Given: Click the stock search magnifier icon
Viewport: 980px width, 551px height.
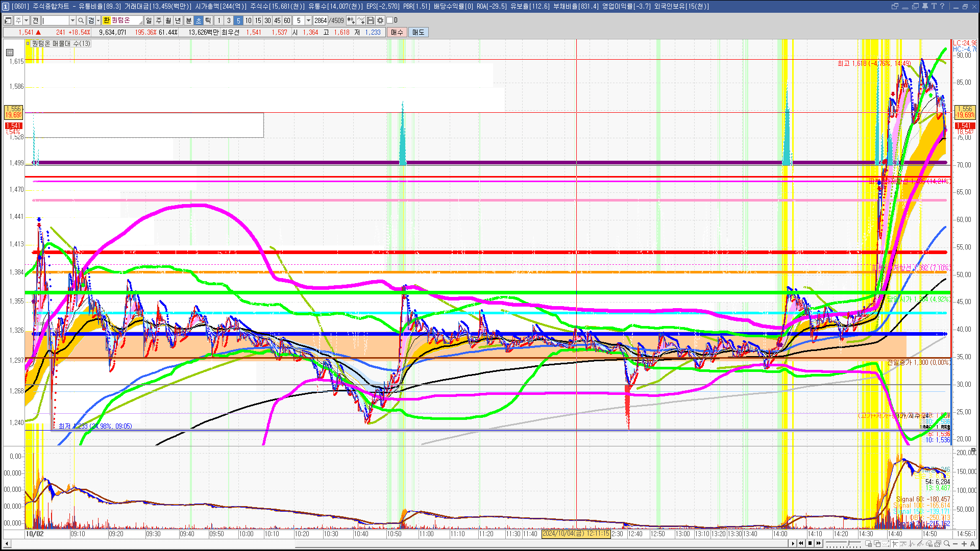Looking at the screenshot, I should point(81,20).
